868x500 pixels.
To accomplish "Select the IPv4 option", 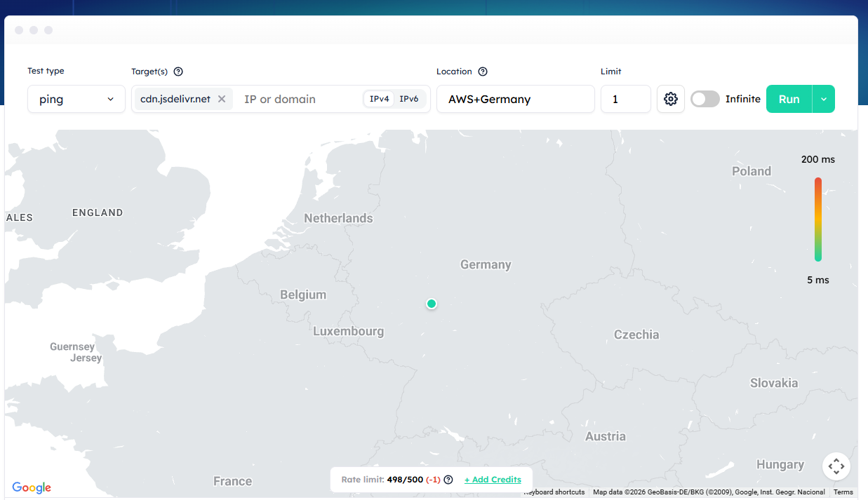I will pos(379,99).
